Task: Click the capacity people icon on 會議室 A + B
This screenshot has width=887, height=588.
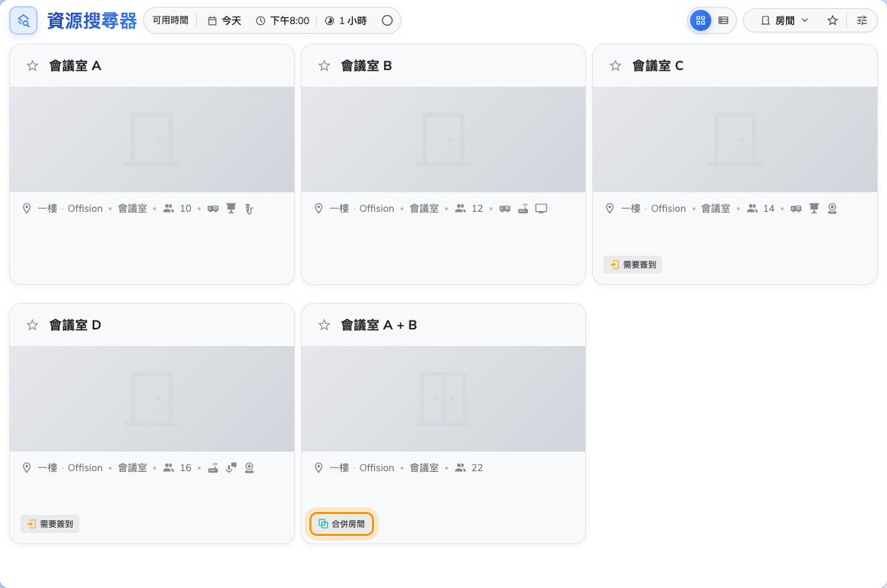Action: [x=460, y=467]
